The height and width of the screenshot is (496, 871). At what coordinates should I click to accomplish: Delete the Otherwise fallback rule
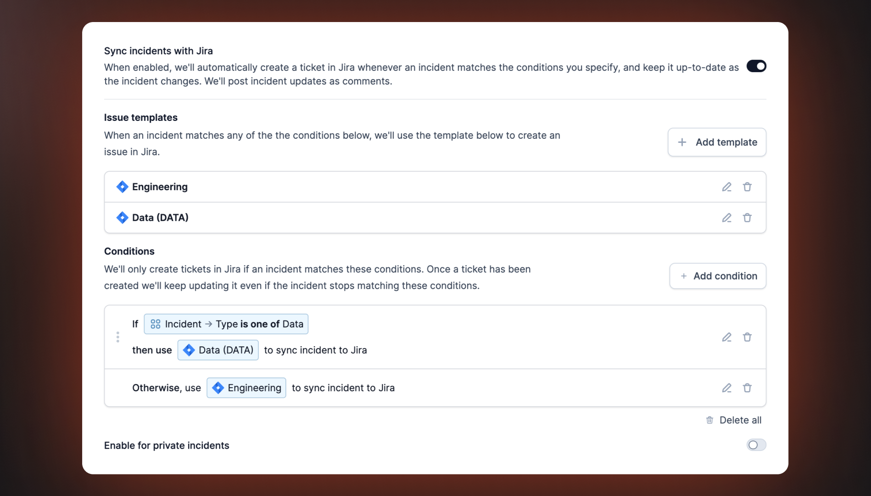tap(747, 388)
